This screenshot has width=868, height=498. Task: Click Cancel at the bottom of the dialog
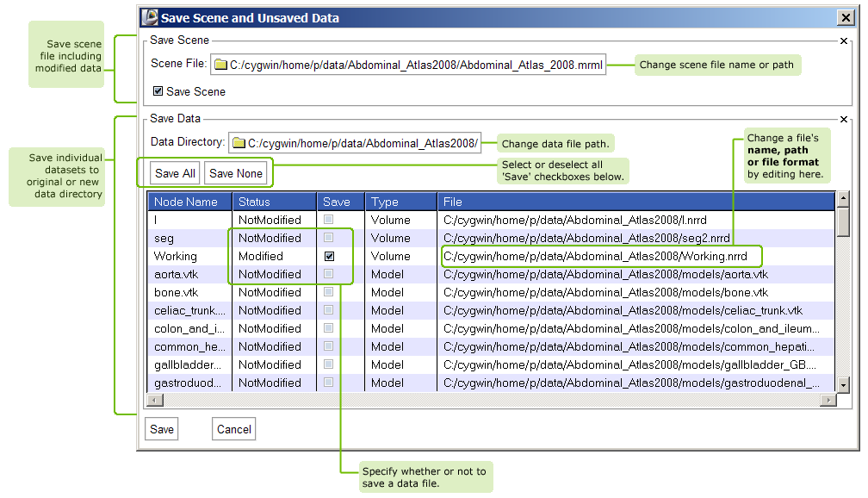coord(233,429)
